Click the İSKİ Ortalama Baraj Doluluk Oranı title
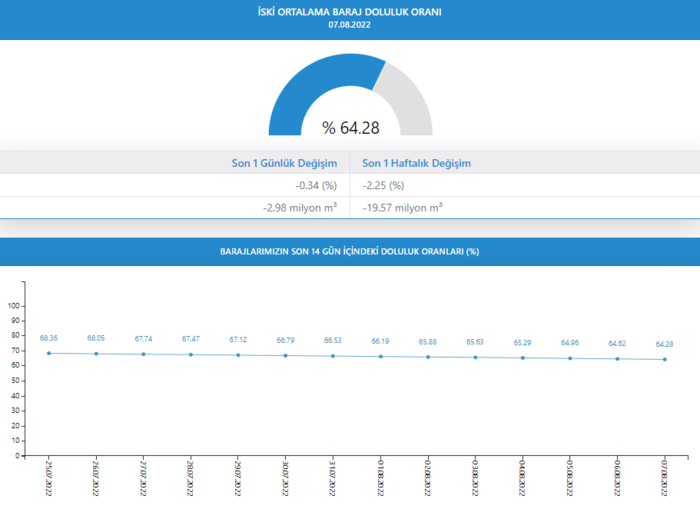Viewport: 700px width, 509px height. coord(350,12)
